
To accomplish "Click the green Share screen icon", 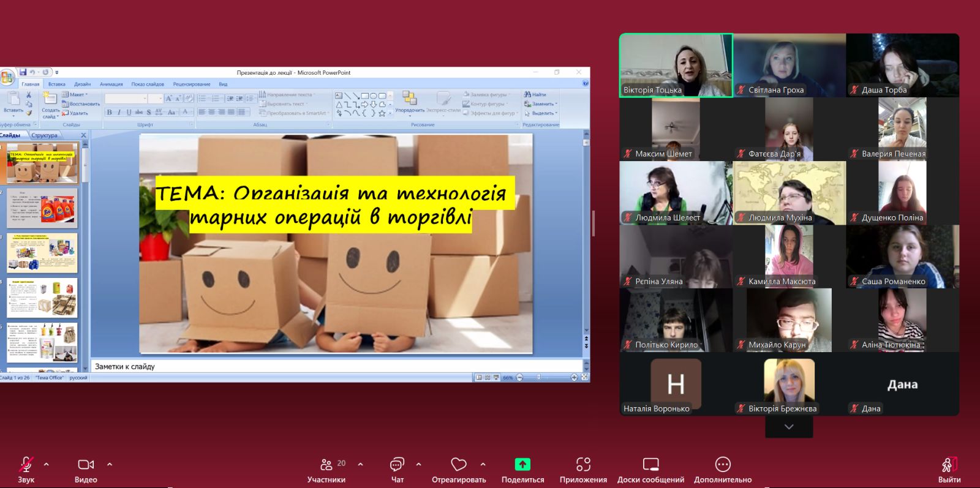I will coord(522,464).
